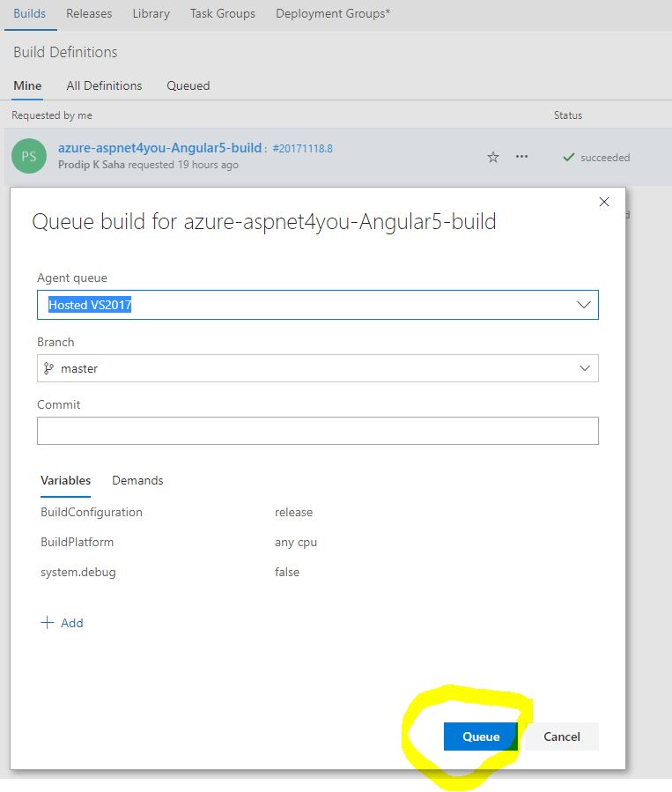Click the green succeeded checkmark icon

[x=568, y=157]
